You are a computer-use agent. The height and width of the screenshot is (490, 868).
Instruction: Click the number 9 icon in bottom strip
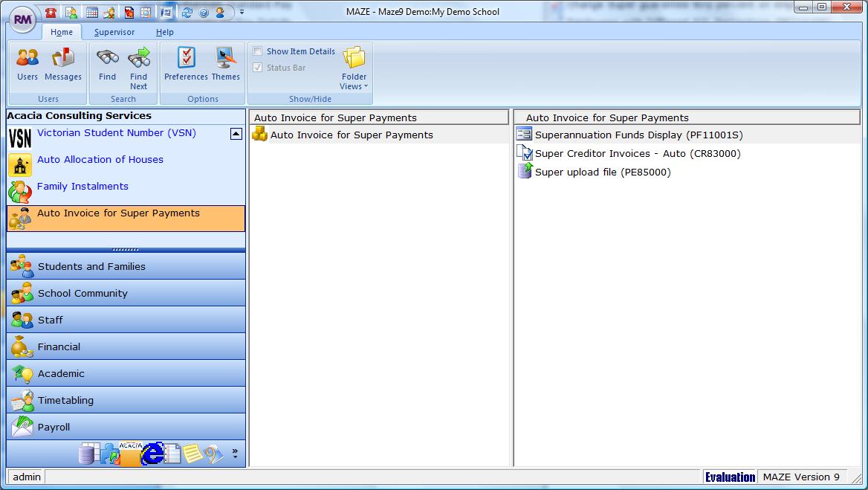click(213, 454)
